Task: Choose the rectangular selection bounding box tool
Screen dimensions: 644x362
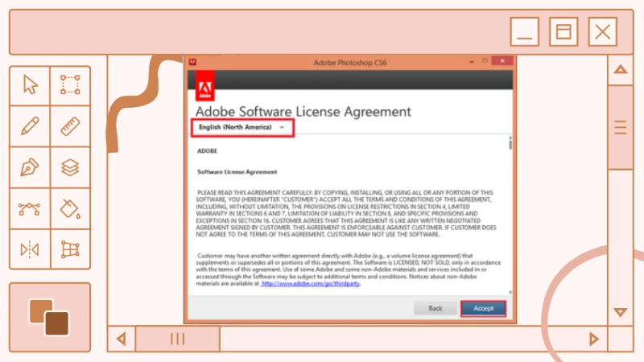Action: tap(70, 84)
